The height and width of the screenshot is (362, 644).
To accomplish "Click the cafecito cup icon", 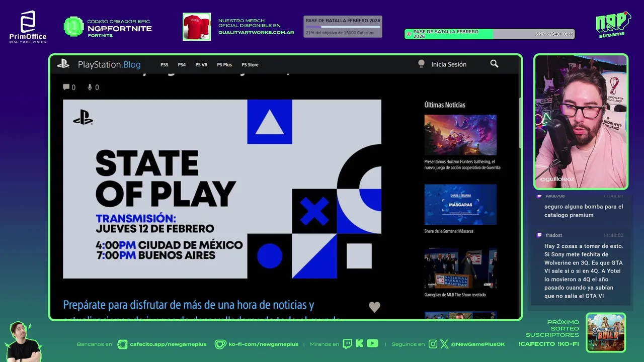I will click(x=122, y=344).
